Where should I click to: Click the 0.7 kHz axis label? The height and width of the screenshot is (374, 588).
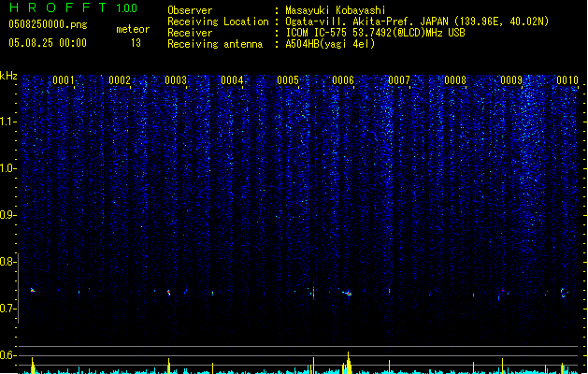8,309
